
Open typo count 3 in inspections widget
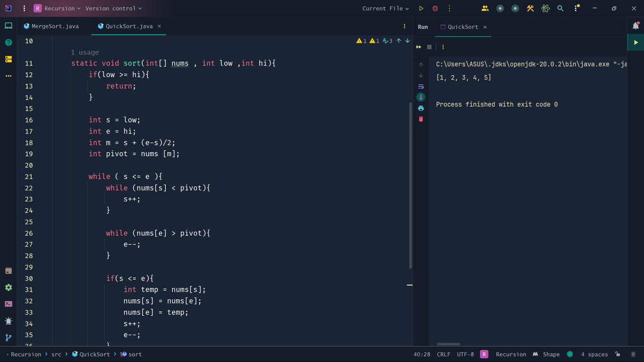387,41
